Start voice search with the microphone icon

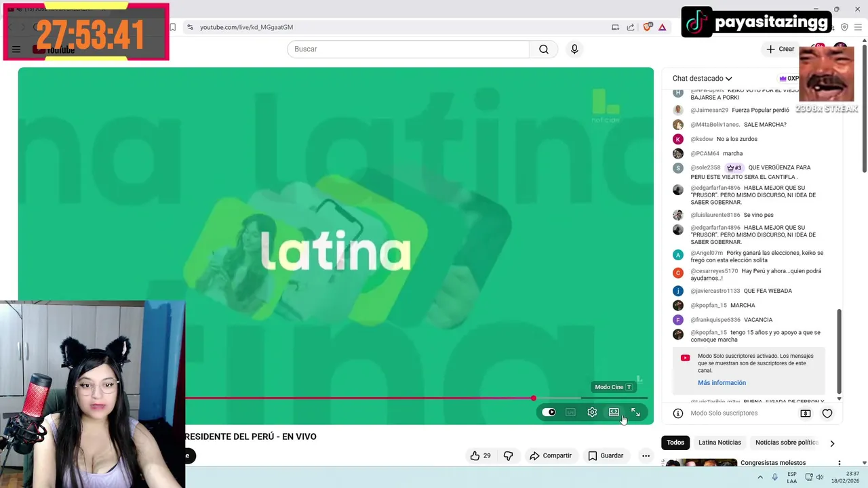click(574, 49)
